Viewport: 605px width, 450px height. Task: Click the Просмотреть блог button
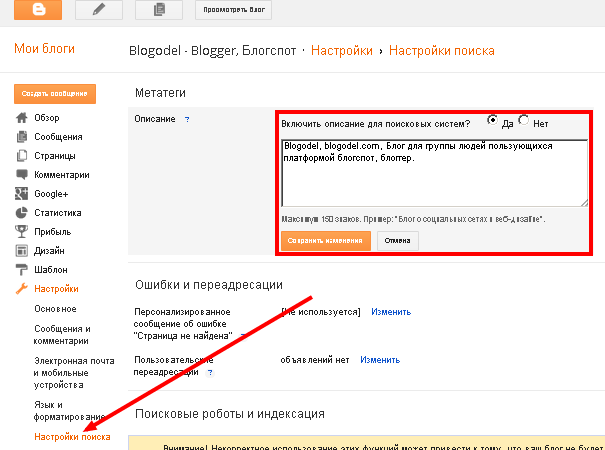(x=233, y=10)
